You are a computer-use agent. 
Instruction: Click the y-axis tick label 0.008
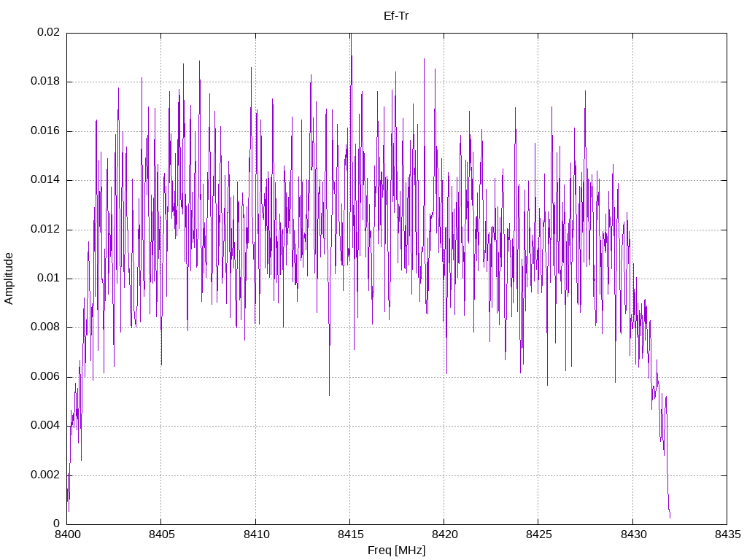(45, 327)
